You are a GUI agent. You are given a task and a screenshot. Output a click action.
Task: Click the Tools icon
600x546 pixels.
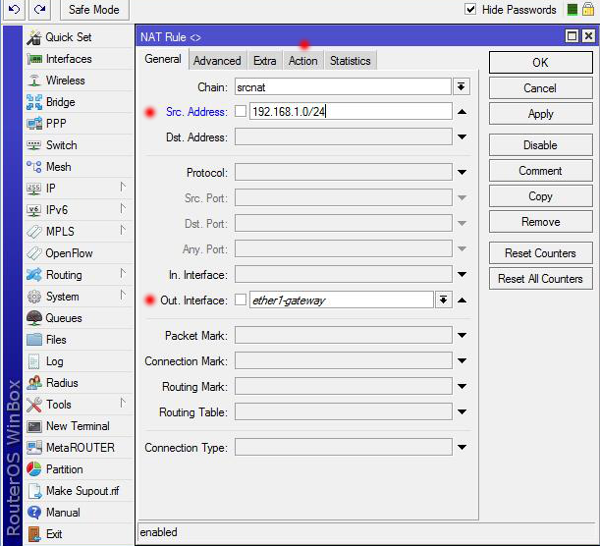coord(34,404)
